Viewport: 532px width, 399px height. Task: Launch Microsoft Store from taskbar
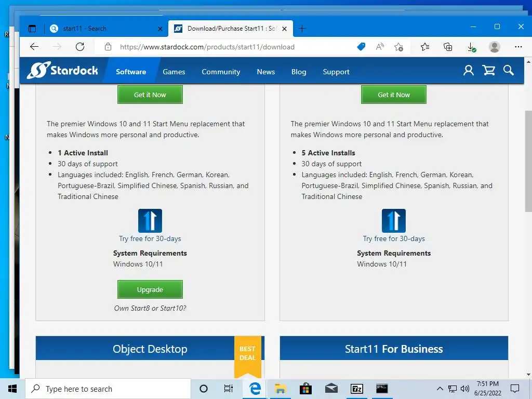pos(305,389)
